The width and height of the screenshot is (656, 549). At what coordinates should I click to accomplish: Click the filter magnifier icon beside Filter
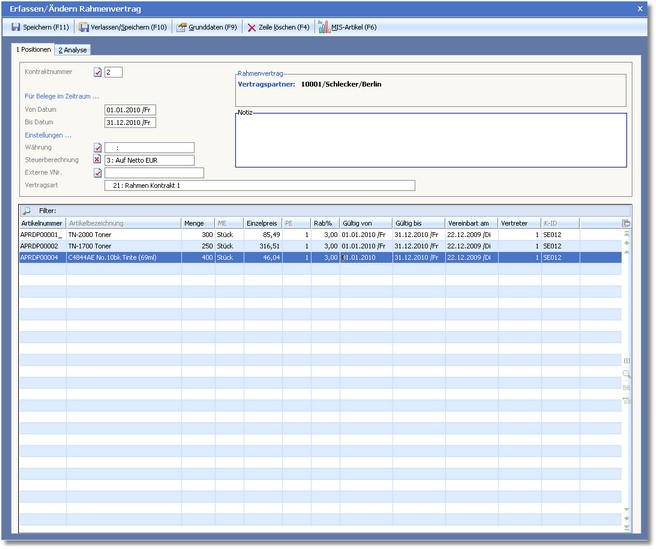tap(28, 211)
